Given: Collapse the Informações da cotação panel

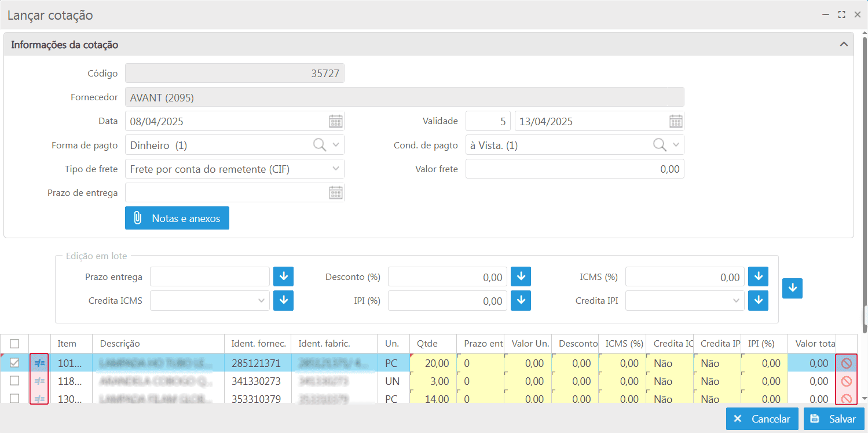Looking at the screenshot, I should click(844, 45).
